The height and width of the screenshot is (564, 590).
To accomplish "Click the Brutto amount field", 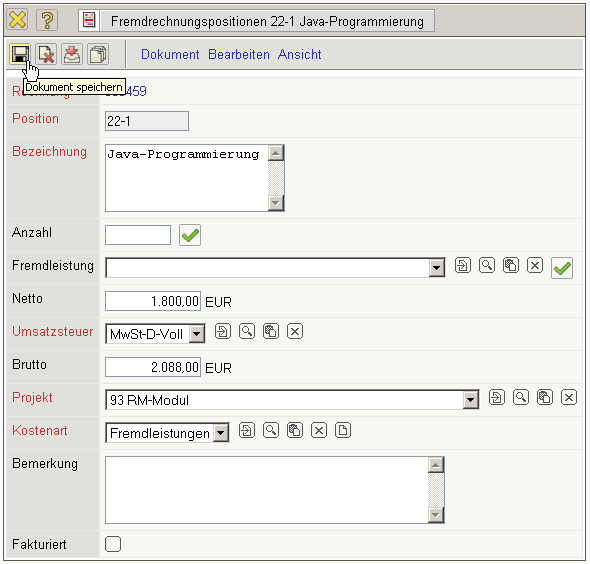I will pos(153,367).
